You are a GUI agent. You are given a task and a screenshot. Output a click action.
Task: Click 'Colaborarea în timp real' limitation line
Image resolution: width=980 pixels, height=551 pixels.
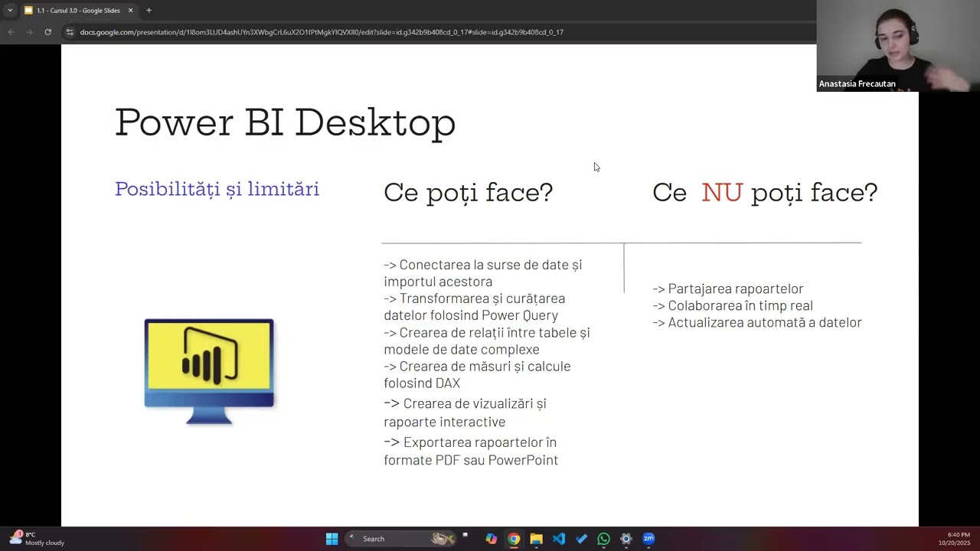click(x=733, y=305)
